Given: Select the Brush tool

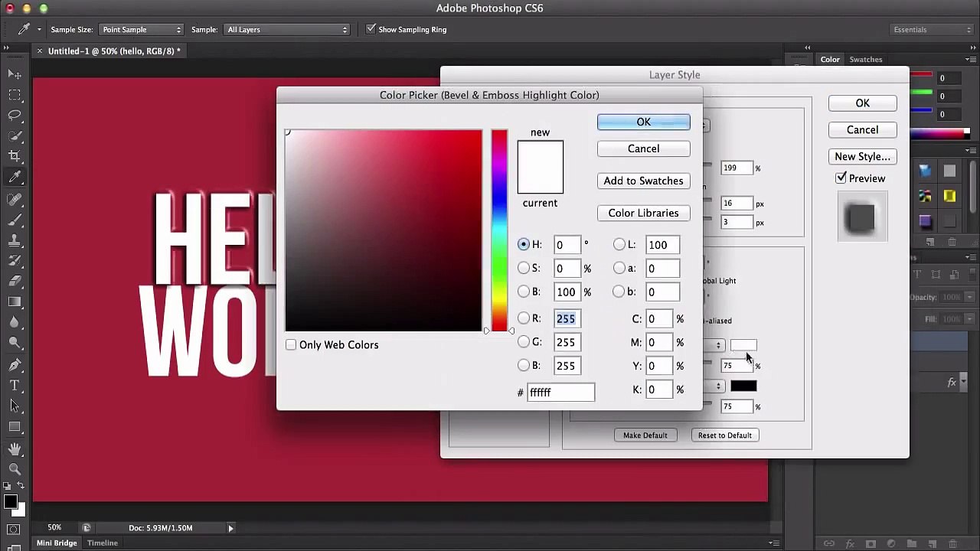Looking at the screenshot, I should (x=15, y=220).
